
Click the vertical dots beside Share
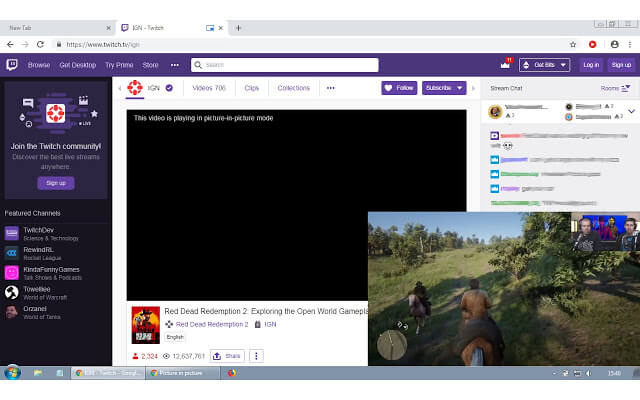click(256, 356)
